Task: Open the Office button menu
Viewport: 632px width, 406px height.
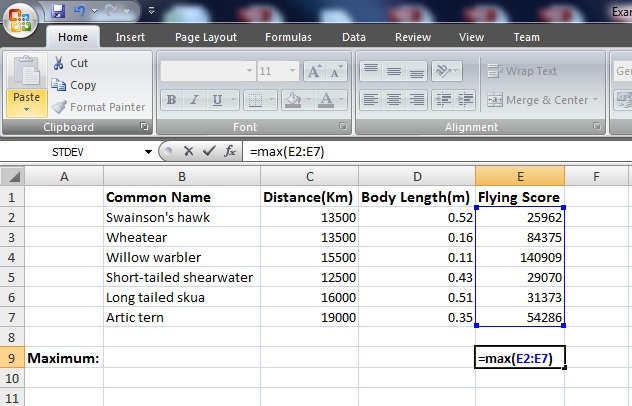Action: click(x=21, y=19)
